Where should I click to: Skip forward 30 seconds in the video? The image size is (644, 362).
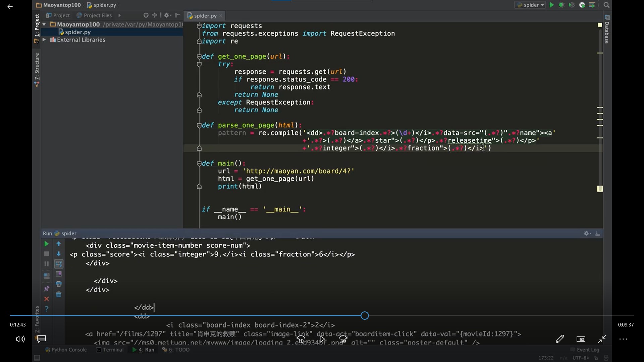343,339
